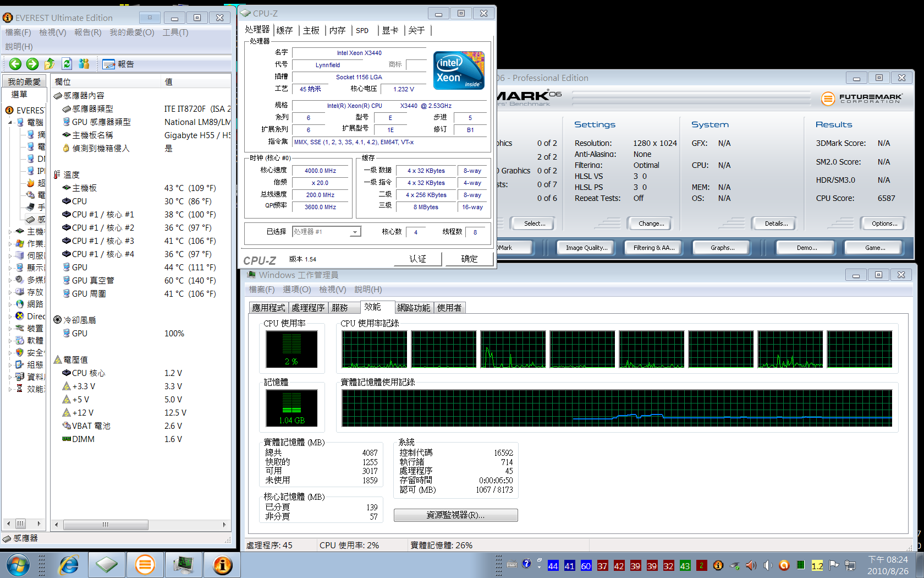Image resolution: width=924 pixels, height=578 pixels.
Task: Open the 我的最愛 tab in EVEREST sidebar
Action: coord(24,81)
